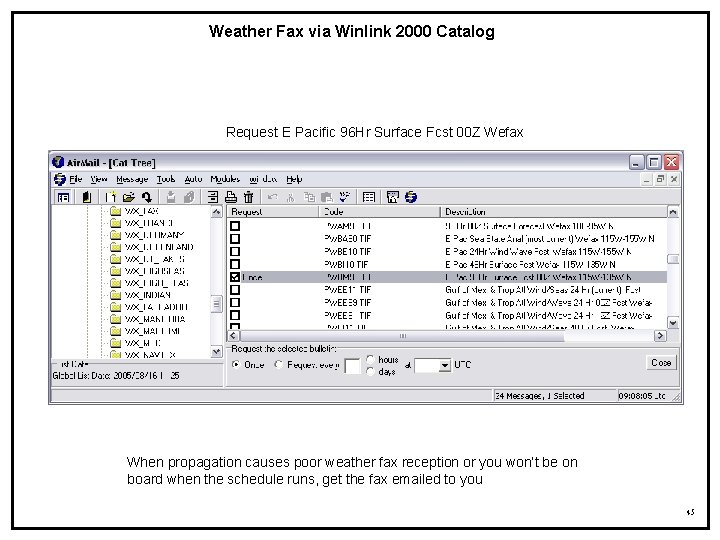Run spell check from toolbar icon

tap(344, 197)
